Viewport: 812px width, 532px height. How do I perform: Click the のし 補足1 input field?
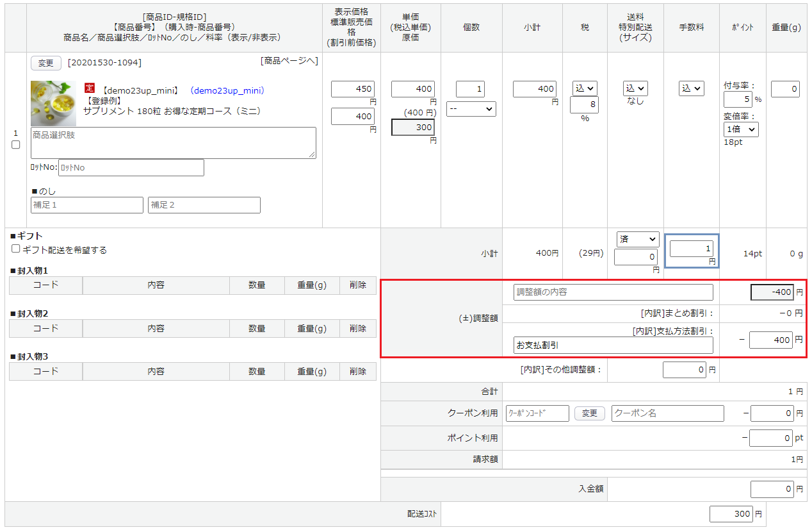pos(87,205)
